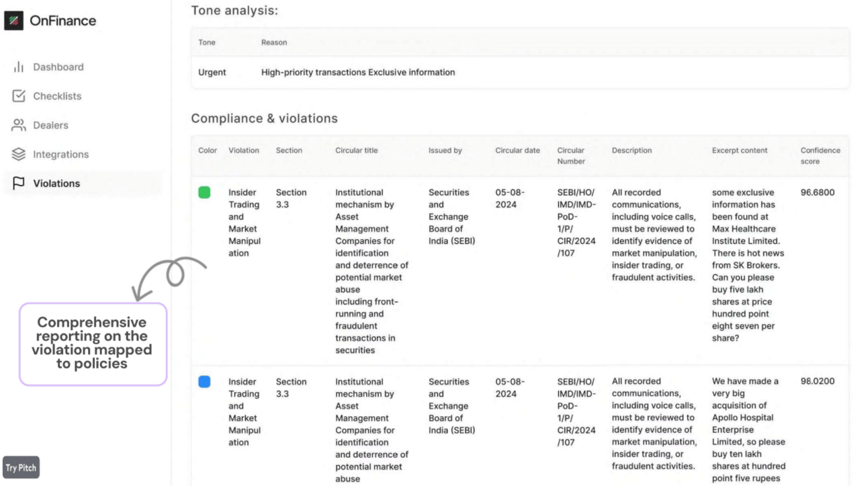Click the Excerpt content column header
Image resolution: width=868 pixels, height=486 pixels.
point(740,151)
